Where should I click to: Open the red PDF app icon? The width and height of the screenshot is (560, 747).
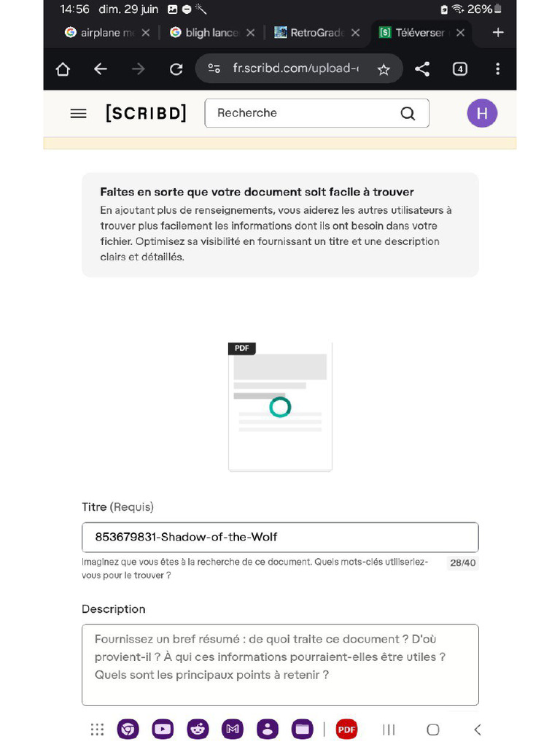pos(346,729)
